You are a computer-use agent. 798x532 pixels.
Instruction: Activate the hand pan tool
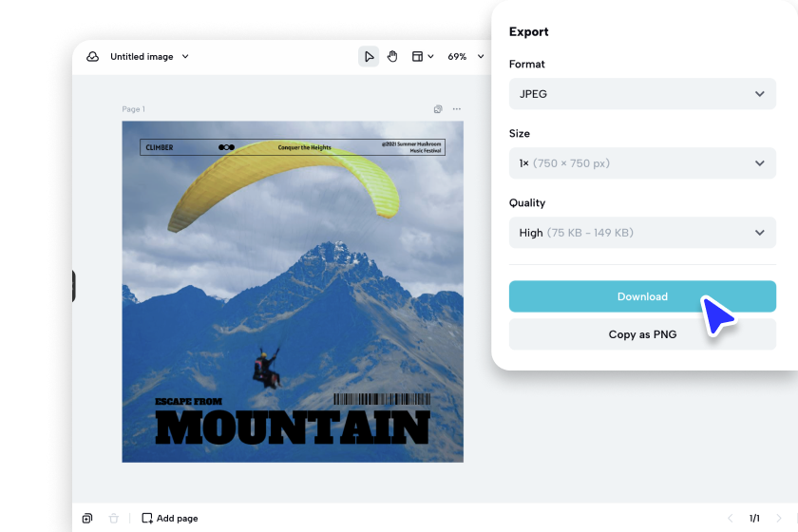click(392, 57)
